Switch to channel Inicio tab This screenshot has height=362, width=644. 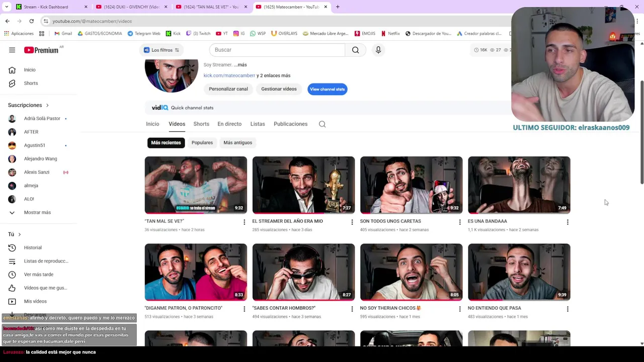152,124
